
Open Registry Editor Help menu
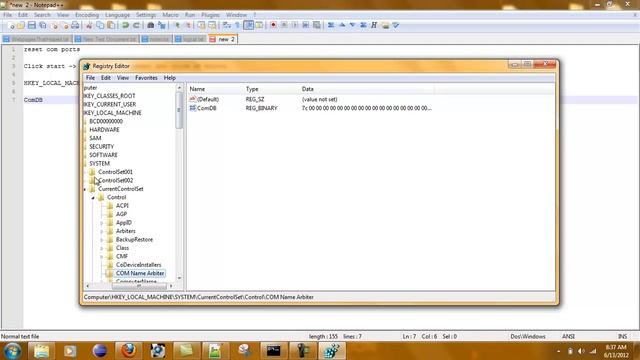click(x=169, y=78)
